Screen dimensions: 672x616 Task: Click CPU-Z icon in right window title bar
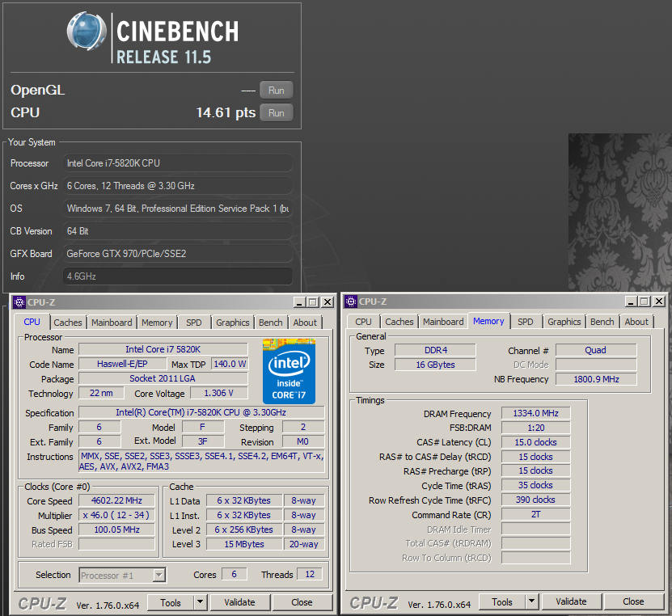pos(351,302)
